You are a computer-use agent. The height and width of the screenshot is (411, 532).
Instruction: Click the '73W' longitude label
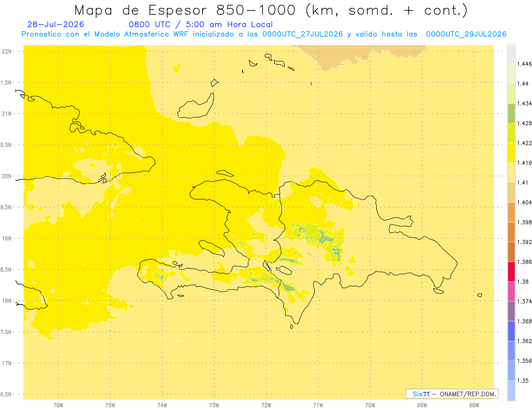click(x=214, y=405)
